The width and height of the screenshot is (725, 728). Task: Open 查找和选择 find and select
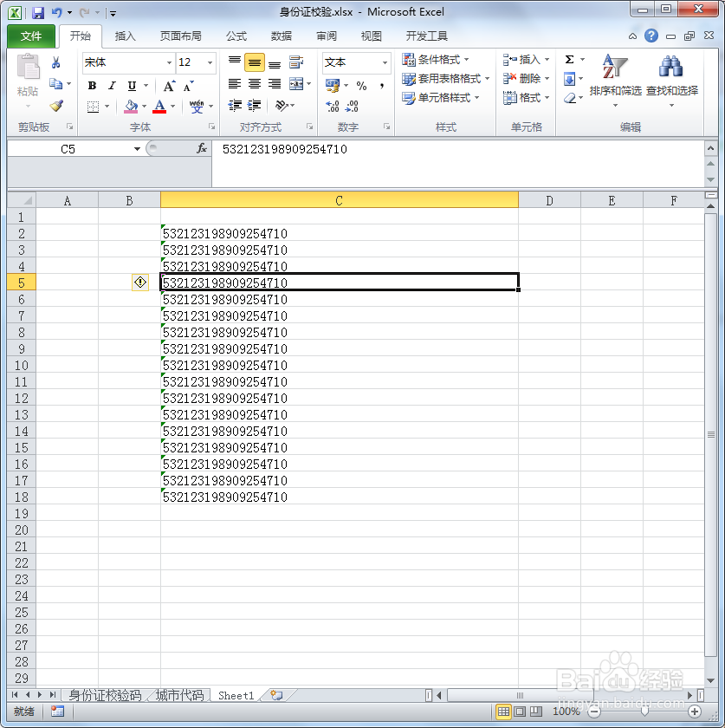(671, 80)
